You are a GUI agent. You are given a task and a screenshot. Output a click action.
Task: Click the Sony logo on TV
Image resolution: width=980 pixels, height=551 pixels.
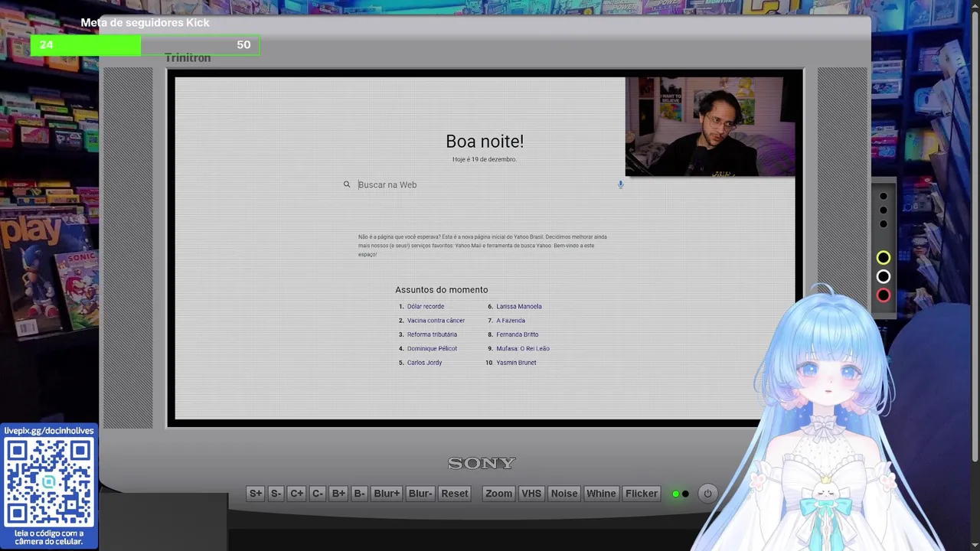tap(482, 463)
